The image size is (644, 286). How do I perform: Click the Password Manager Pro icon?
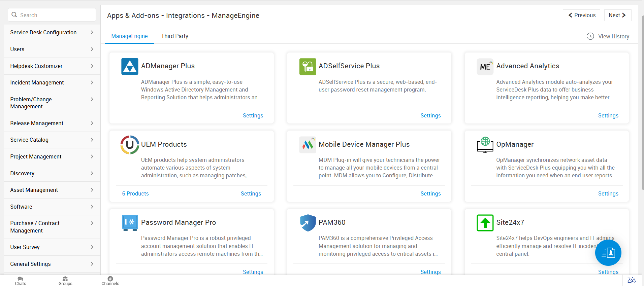(130, 223)
